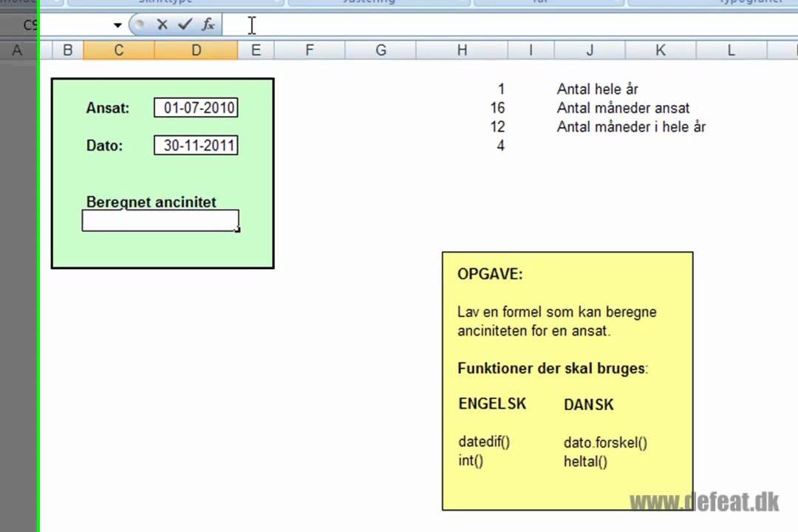Click the 'Dato:' label
The image size is (798, 532).
click(x=104, y=146)
